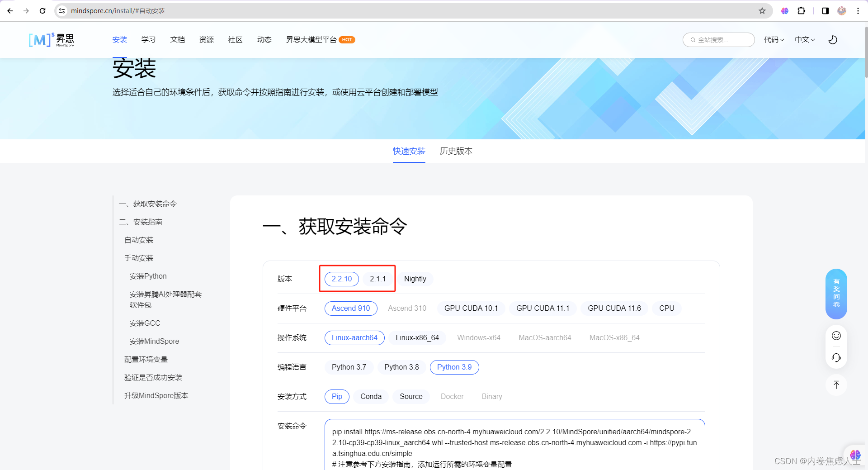
Task: Open 安装Python sidebar item
Action: [x=148, y=276]
